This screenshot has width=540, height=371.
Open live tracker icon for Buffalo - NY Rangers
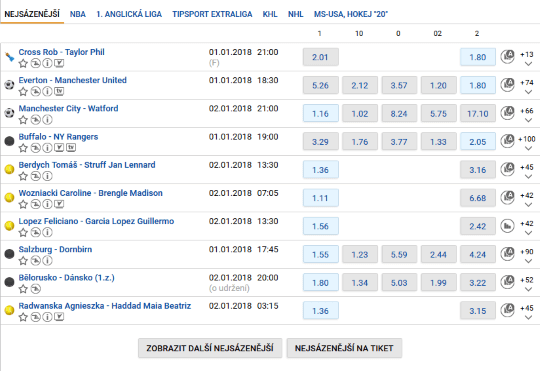coord(59,148)
